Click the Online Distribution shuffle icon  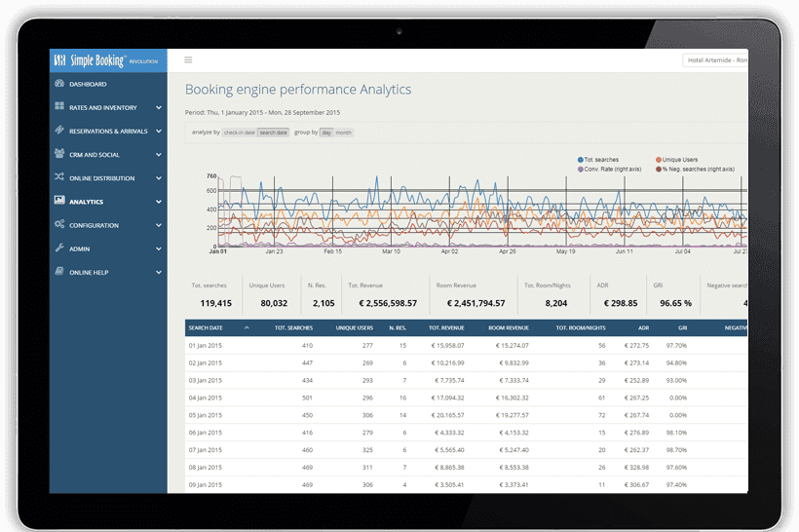coord(59,176)
